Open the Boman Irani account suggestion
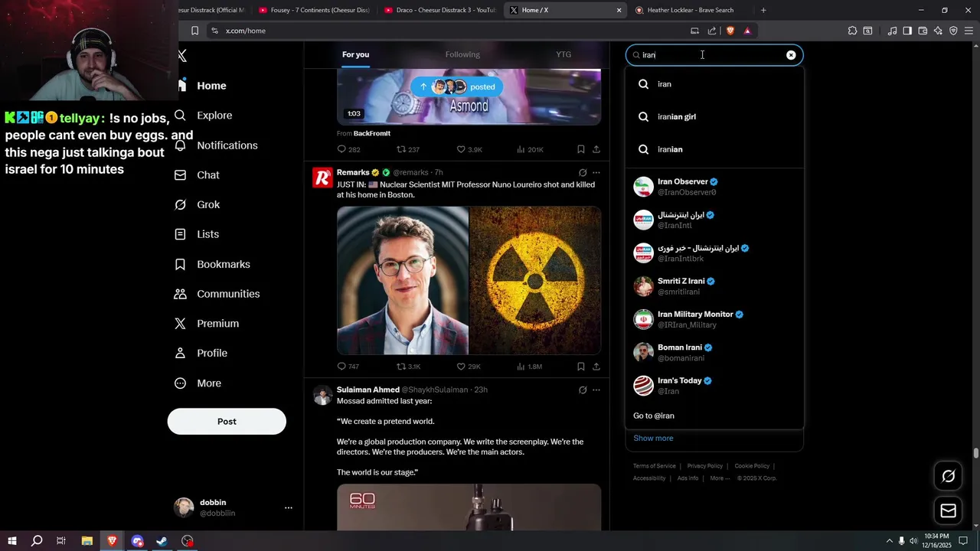The width and height of the screenshot is (980, 551). pyautogui.click(x=714, y=352)
